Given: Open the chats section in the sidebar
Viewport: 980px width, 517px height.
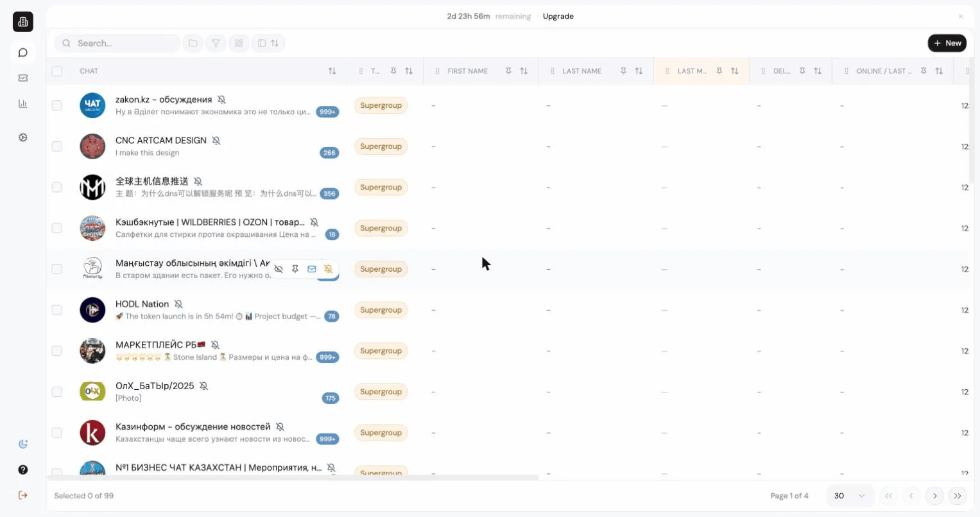Looking at the screenshot, I should 23,53.
